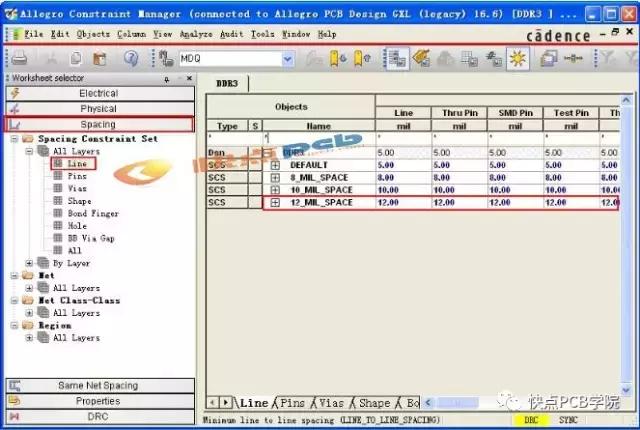Viewport: 640px width, 430px height.
Task: Open the Audit menu
Action: 231,34
